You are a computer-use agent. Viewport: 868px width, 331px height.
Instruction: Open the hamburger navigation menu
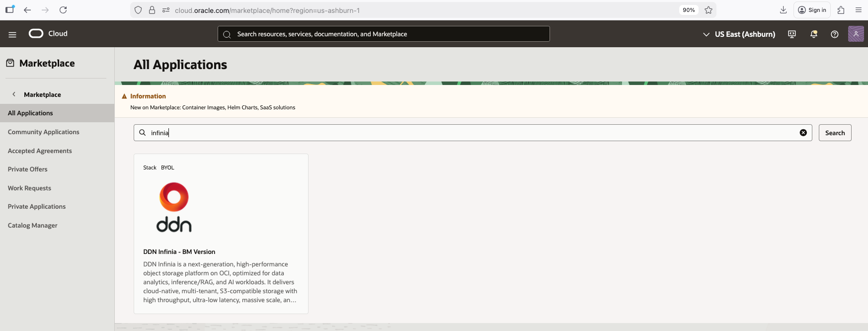pyautogui.click(x=12, y=34)
